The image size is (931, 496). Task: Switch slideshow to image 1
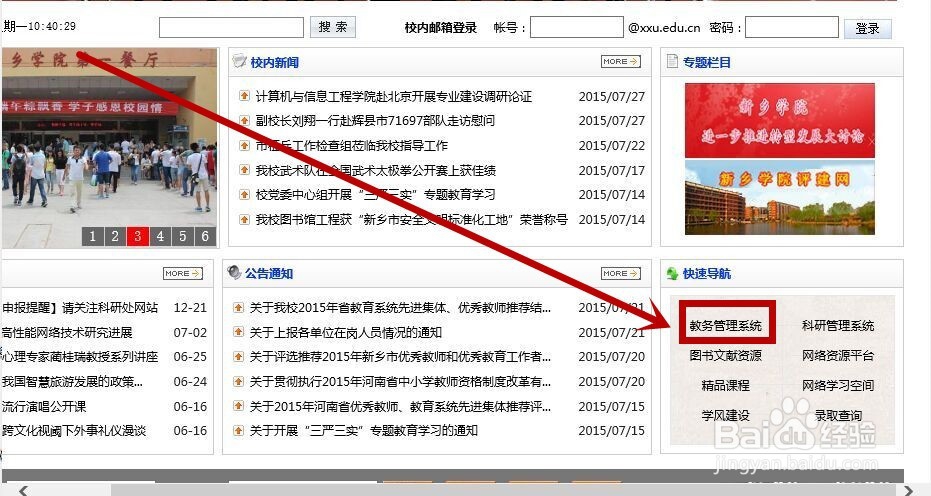point(93,236)
